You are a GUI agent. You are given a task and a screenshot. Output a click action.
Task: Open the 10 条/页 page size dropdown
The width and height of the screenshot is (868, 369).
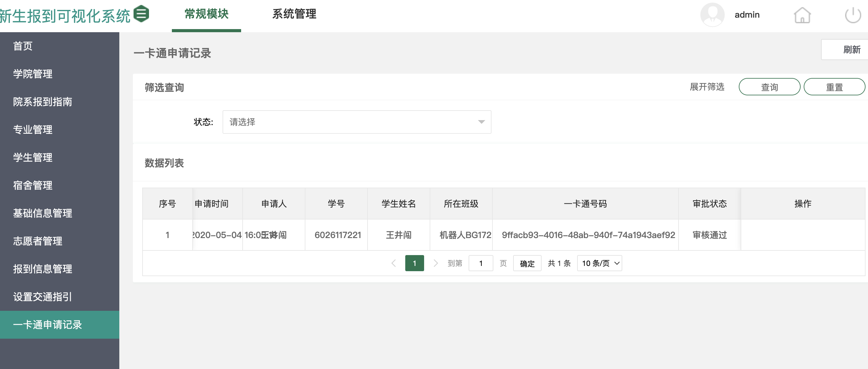point(599,263)
